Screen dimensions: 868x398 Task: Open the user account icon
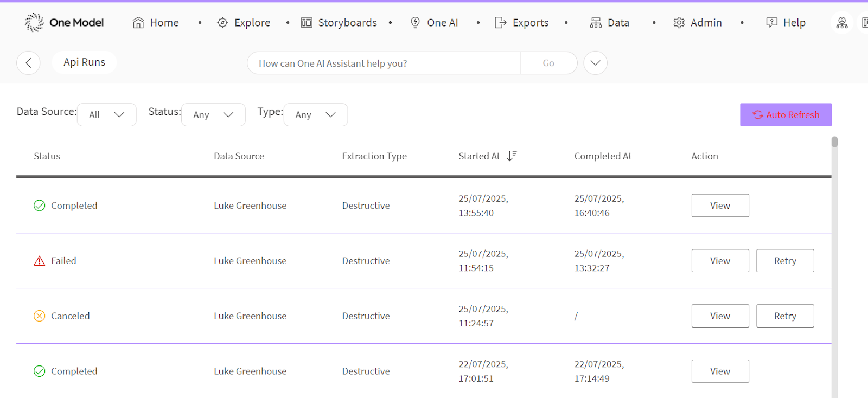click(841, 23)
